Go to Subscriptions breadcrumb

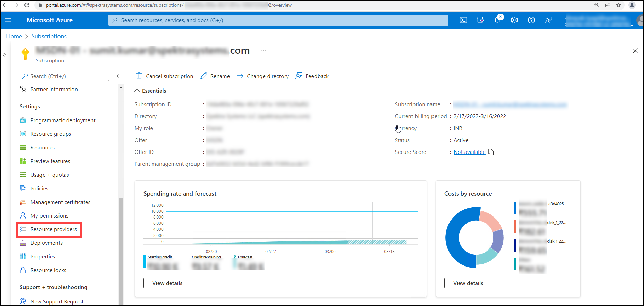point(49,36)
